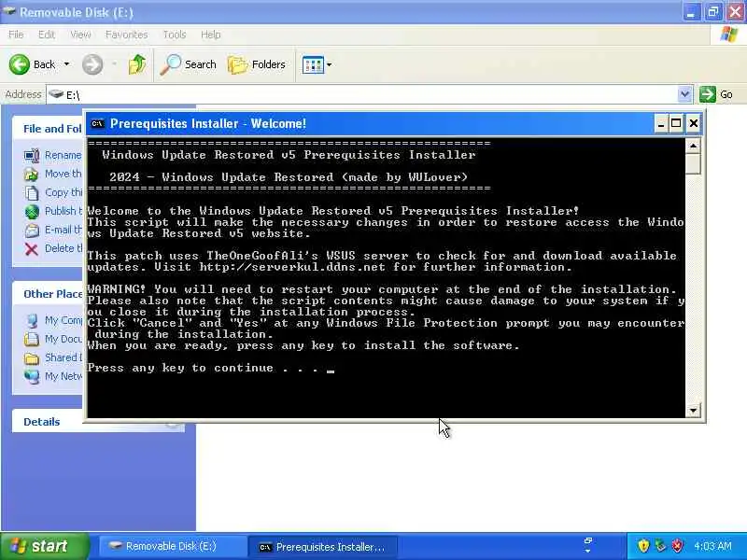Open the Search pane
Screen dimensions: 747x560
click(x=189, y=64)
